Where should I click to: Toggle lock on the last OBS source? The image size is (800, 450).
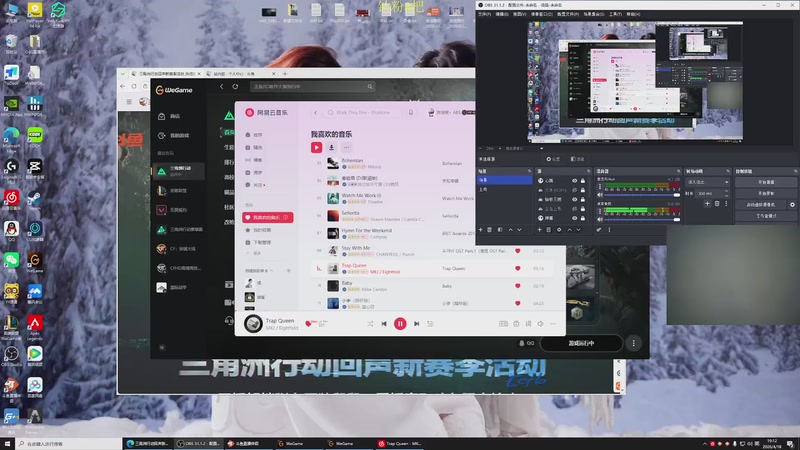coord(583,218)
